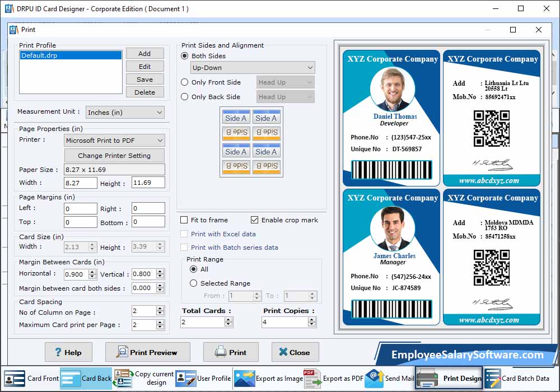The image size is (560, 392).
Task: Click the Print button
Action: pyautogui.click(x=231, y=352)
